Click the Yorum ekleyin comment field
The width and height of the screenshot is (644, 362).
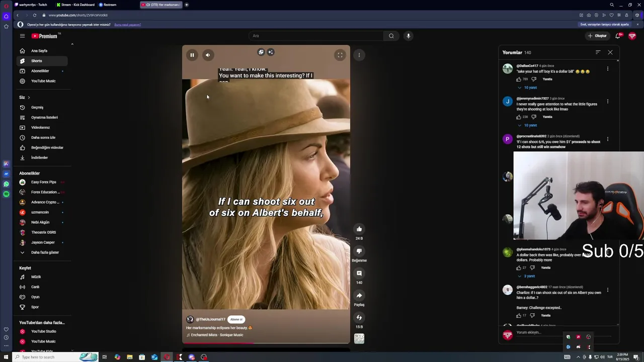click(x=563, y=332)
